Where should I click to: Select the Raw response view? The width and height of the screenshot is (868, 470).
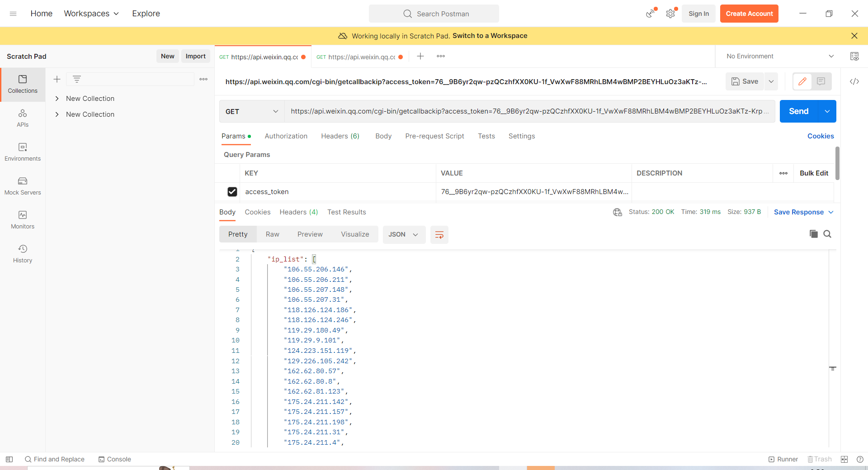tap(272, 234)
